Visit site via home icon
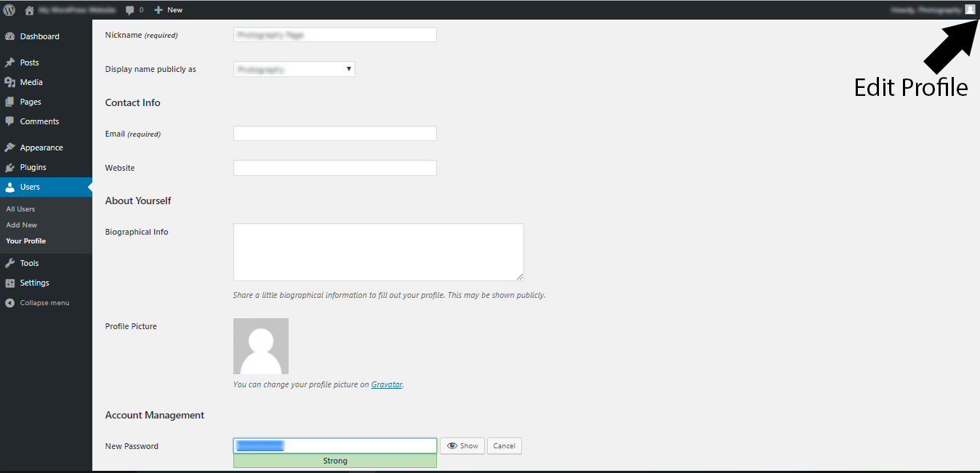 [30, 10]
